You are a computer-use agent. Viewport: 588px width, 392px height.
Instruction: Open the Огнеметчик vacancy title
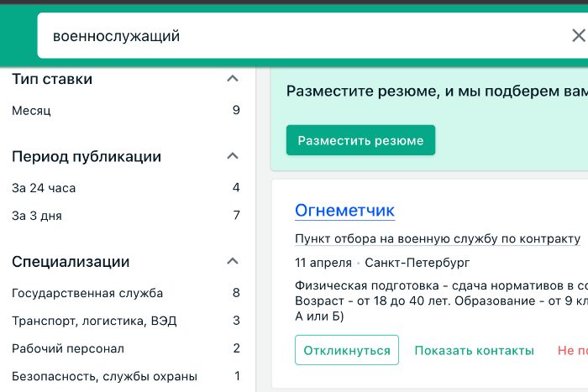[344, 210]
